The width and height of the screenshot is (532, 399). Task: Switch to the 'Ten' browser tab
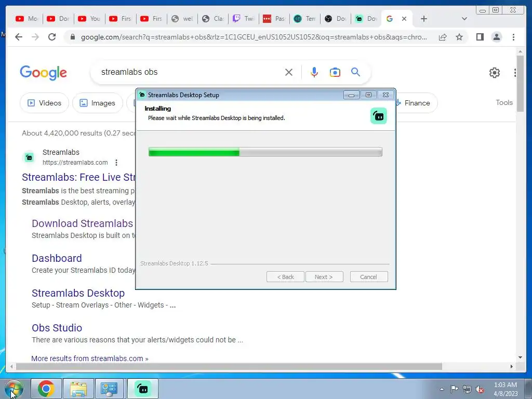pos(304,19)
